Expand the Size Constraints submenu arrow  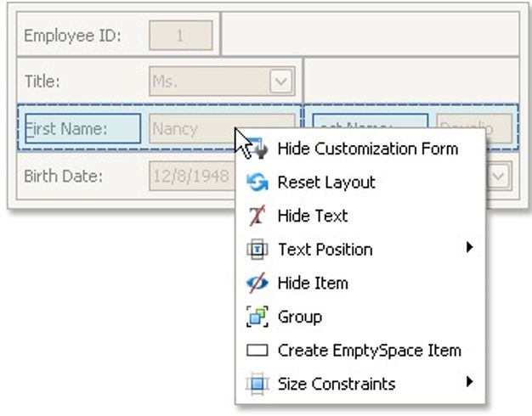click(469, 383)
